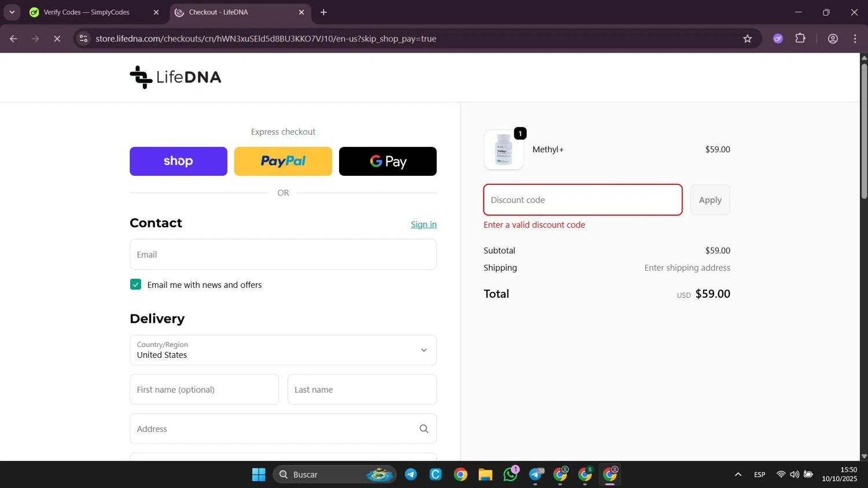Pay with Shop Pay button

point(178,161)
